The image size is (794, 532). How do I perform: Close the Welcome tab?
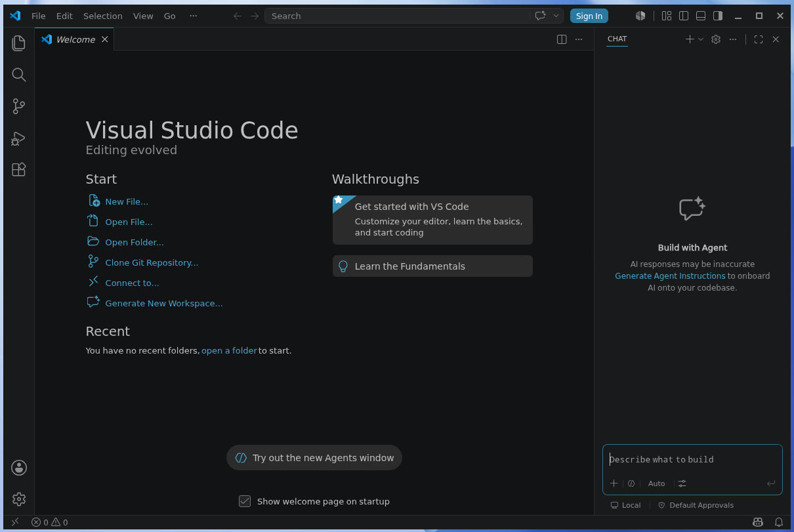point(105,39)
